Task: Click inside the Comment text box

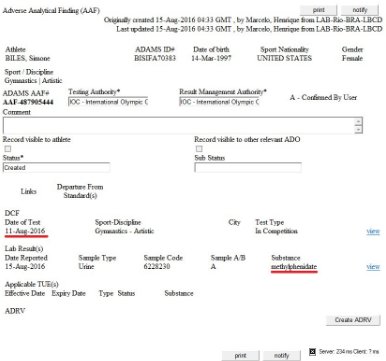Action: point(179,125)
